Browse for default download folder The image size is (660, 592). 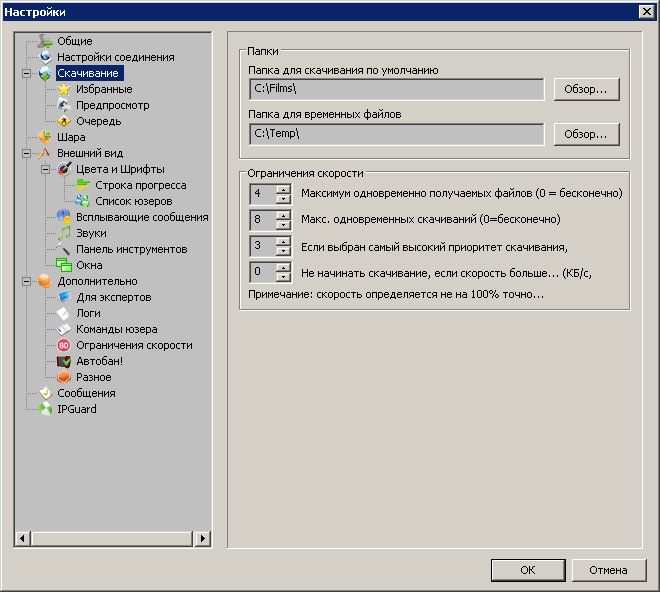pos(586,89)
